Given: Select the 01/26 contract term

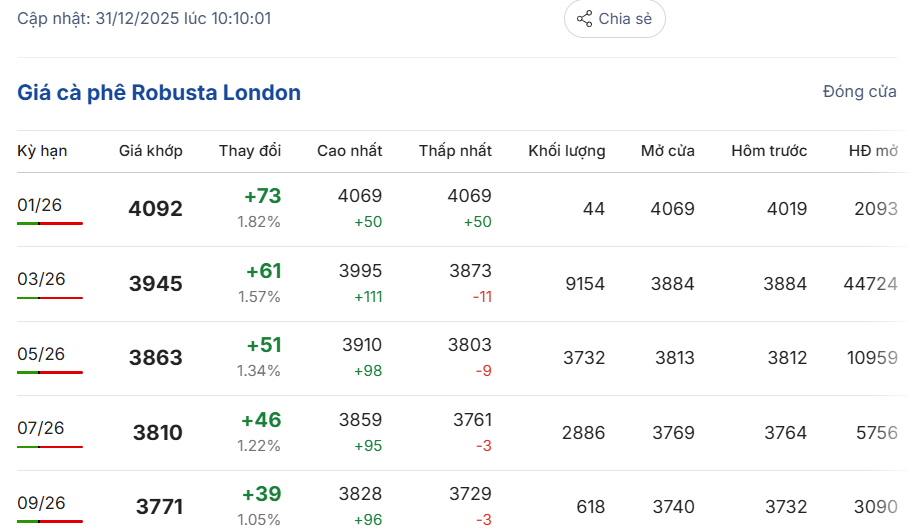Looking at the screenshot, I should click(x=40, y=205).
